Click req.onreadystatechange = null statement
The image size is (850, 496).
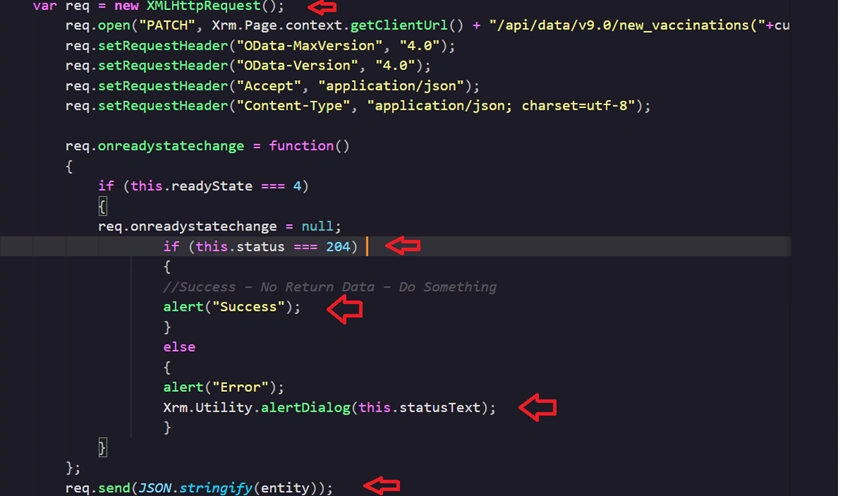point(220,226)
